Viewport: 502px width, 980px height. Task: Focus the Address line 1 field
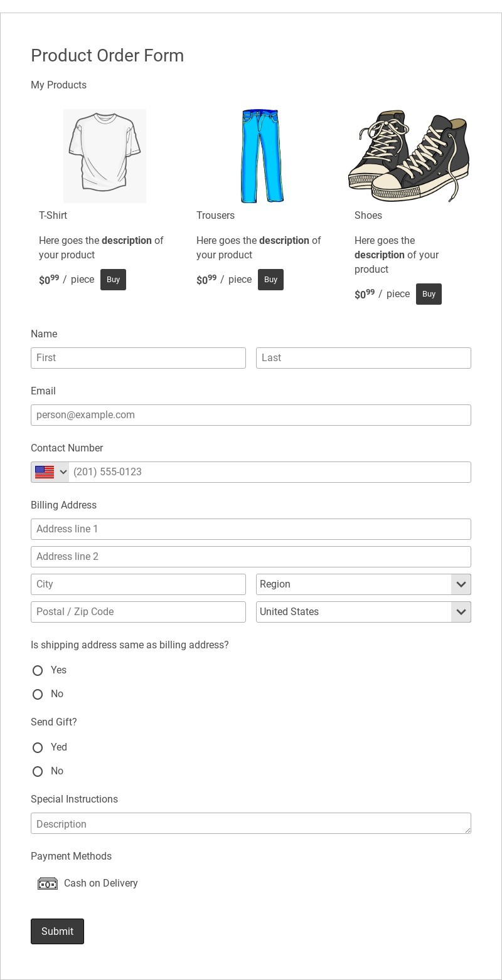(x=251, y=529)
